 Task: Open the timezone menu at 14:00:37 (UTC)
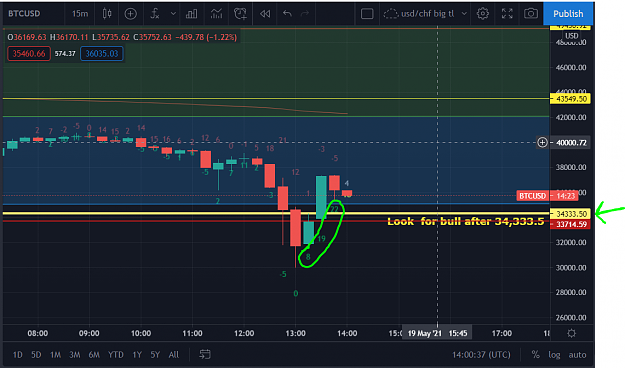[x=481, y=355]
